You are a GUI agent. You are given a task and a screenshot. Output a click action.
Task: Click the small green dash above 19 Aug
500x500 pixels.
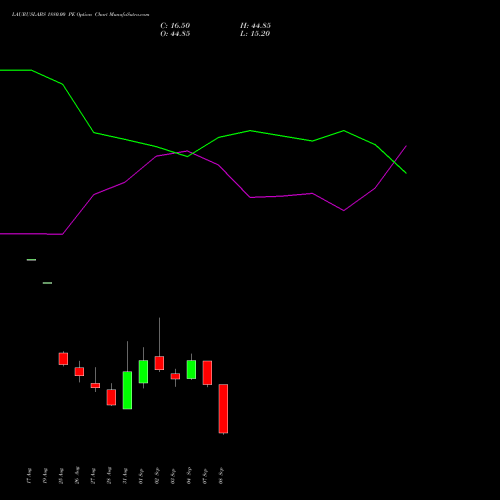point(47,283)
